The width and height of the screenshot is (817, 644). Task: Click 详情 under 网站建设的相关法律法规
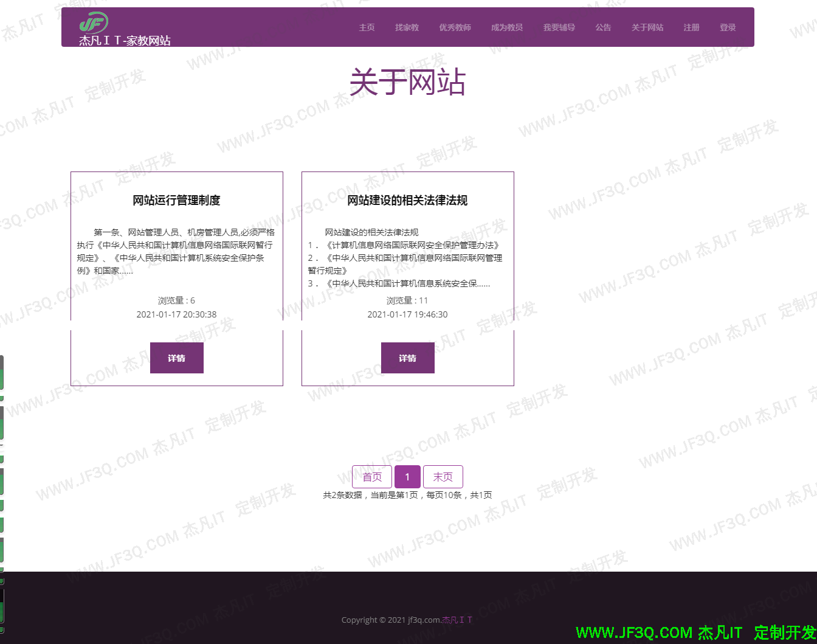click(x=407, y=358)
